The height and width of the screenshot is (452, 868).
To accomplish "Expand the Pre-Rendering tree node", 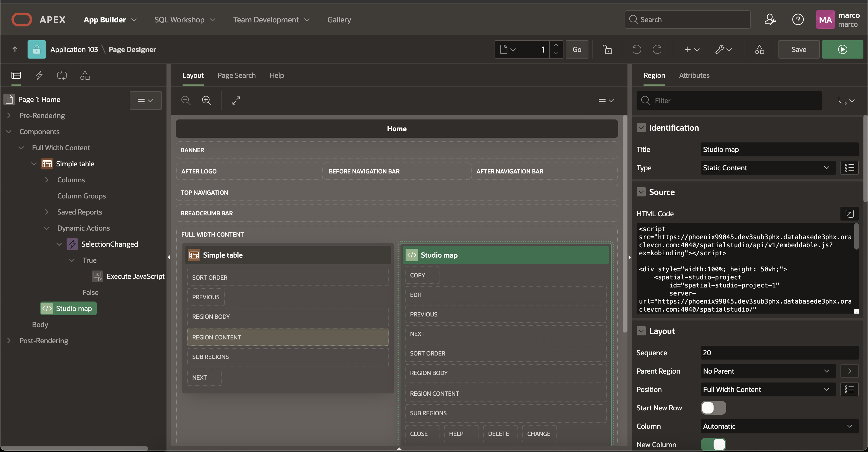I will (9, 115).
